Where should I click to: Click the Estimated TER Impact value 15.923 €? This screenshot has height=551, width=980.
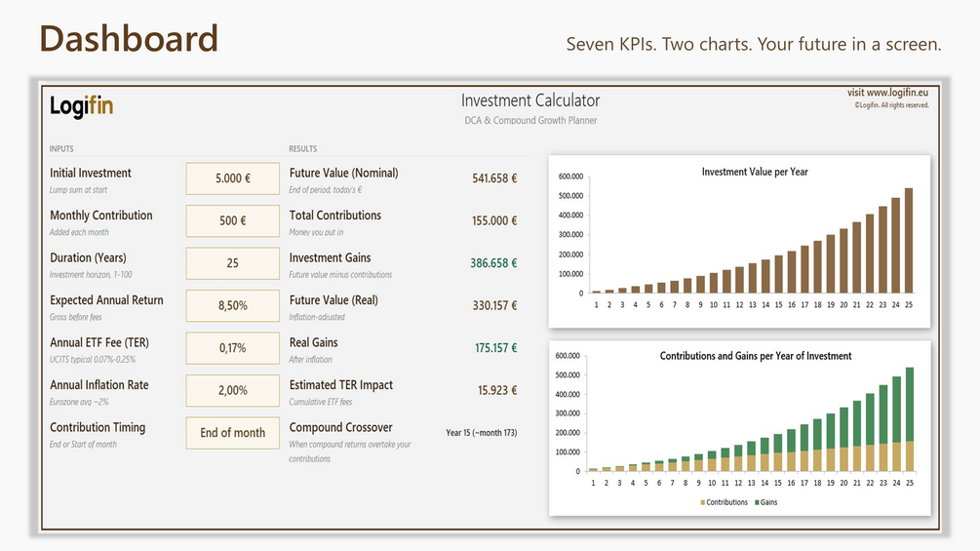pyautogui.click(x=497, y=390)
